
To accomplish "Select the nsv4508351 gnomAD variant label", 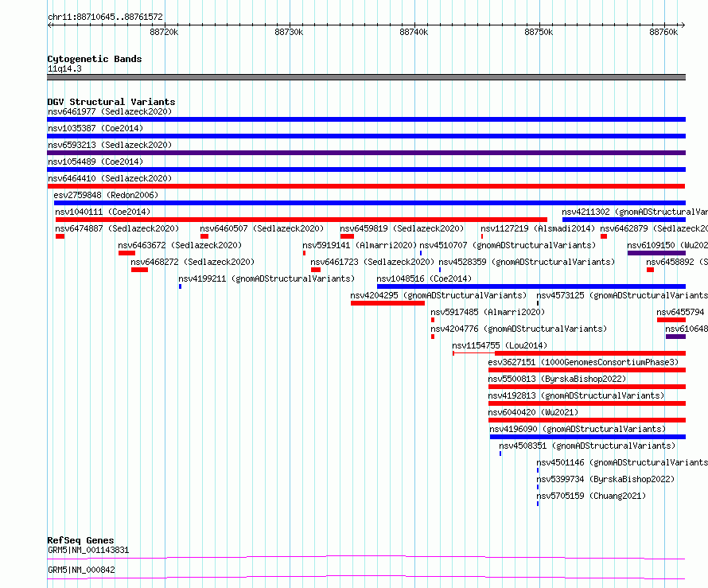I will click(587, 446).
